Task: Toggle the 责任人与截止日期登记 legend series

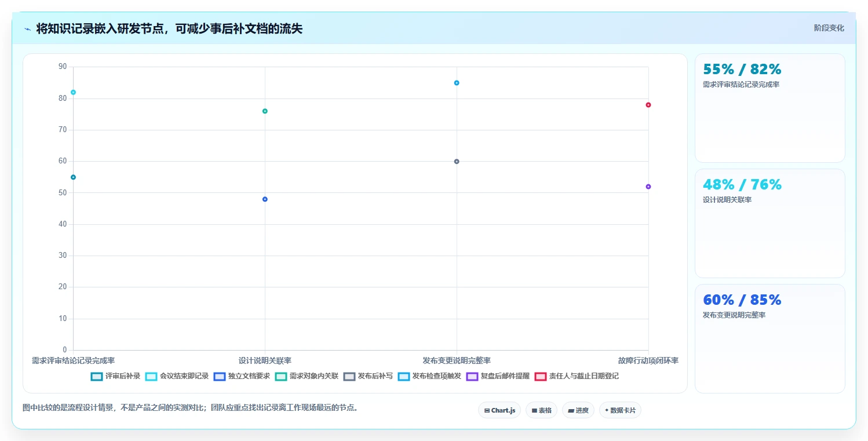Action: (577, 376)
